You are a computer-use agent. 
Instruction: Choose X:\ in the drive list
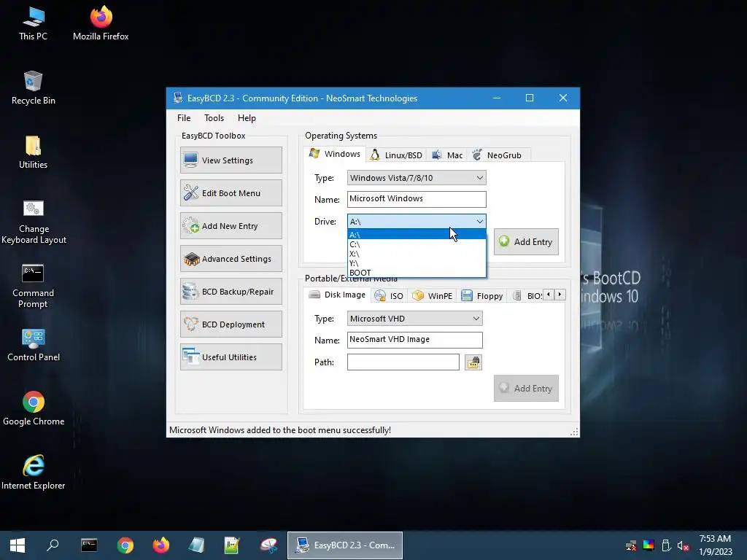tap(417, 254)
